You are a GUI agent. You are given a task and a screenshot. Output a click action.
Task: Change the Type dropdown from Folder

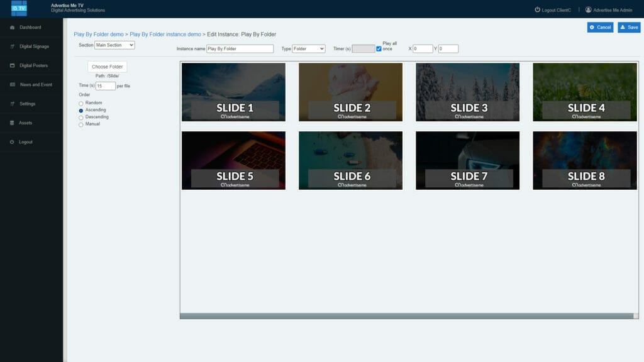(x=308, y=48)
